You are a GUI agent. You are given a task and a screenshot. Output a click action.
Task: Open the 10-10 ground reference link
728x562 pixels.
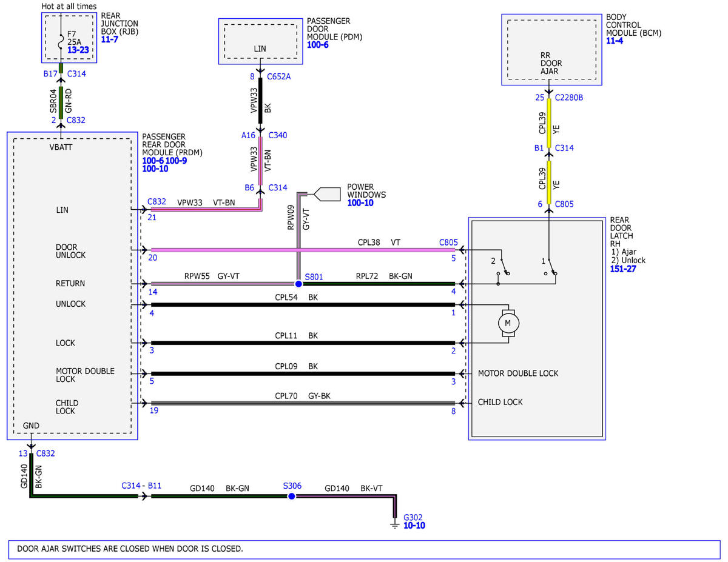pyautogui.click(x=414, y=526)
